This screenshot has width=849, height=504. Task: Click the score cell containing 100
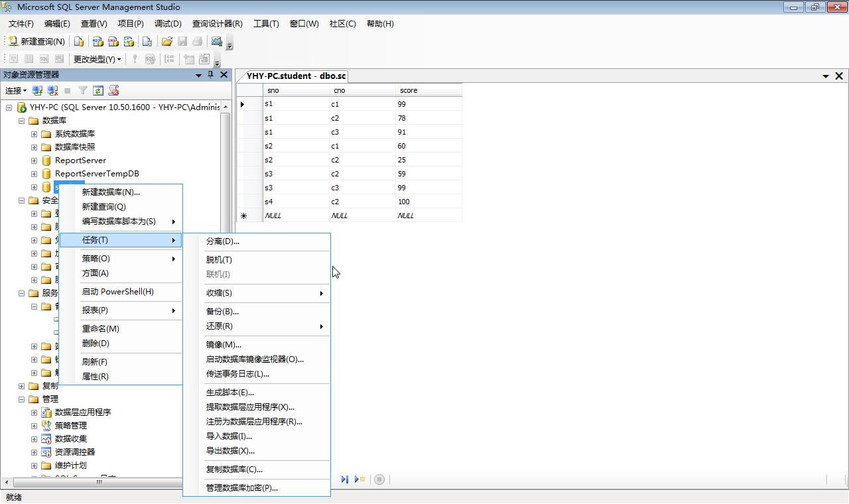point(428,202)
